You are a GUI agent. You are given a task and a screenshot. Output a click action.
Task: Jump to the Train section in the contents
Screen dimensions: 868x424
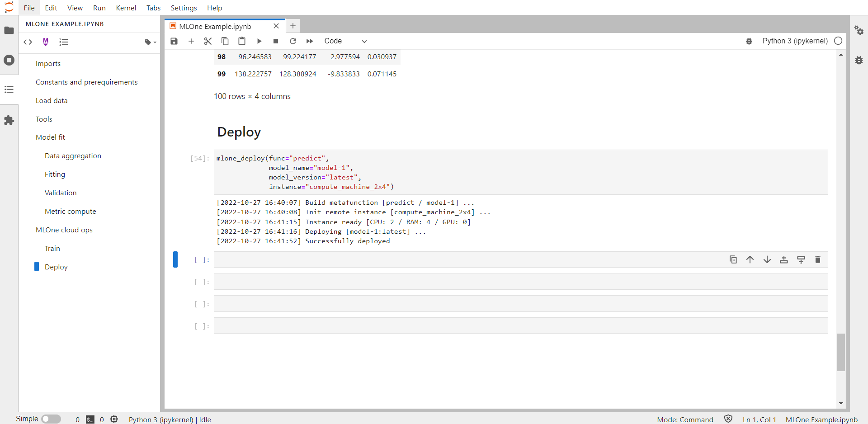click(x=52, y=248)
